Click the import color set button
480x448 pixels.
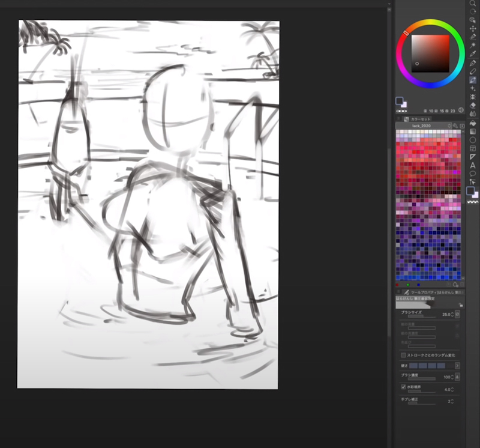click(x=463, y=126)
